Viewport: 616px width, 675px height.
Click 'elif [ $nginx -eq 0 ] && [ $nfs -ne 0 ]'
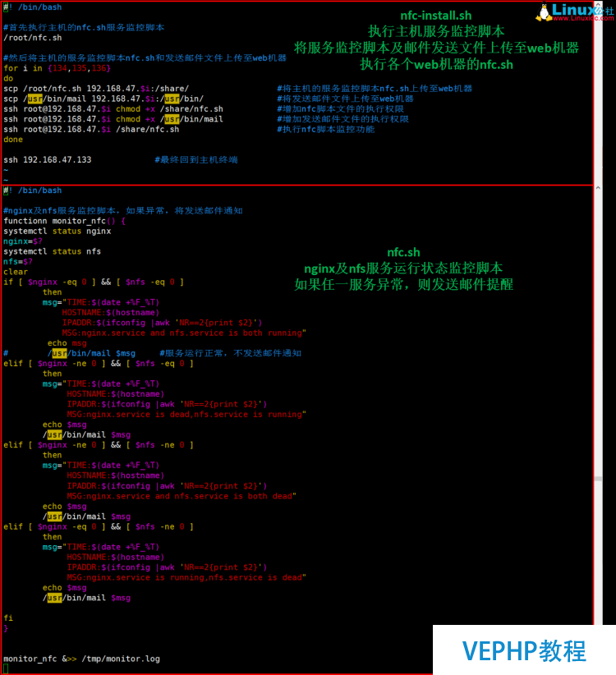(99, 527)
